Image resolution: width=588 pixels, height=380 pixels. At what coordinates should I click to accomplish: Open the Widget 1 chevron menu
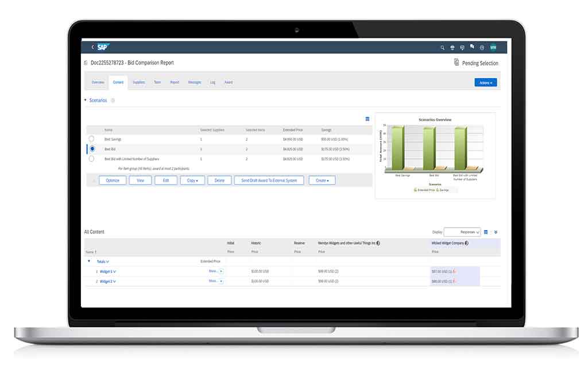tap(115, 271)
